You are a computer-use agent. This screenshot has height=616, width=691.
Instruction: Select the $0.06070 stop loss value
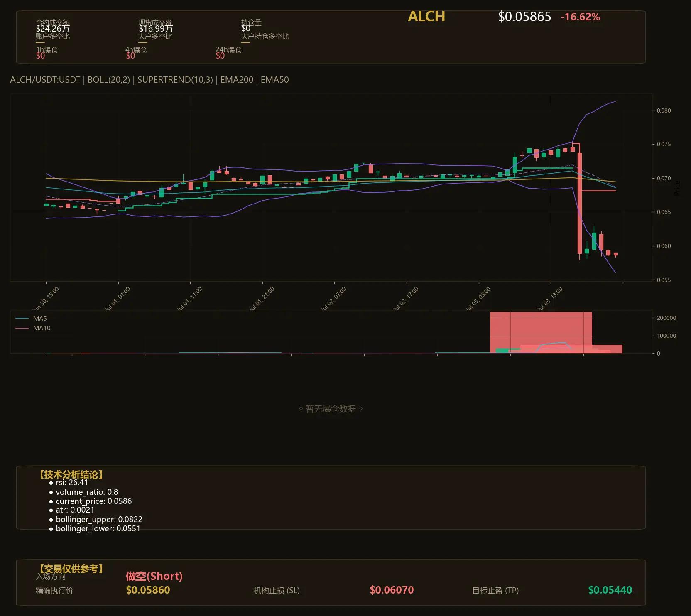(x=392, y=590)
